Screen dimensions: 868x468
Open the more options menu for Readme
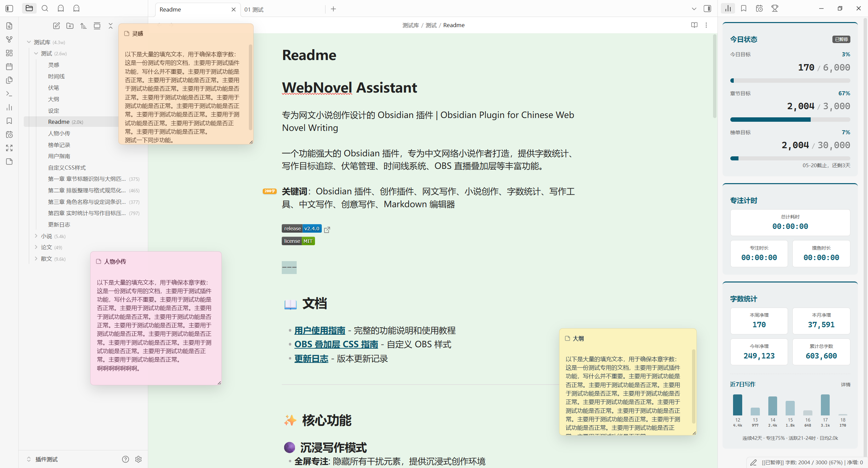[x=706, y=25]
